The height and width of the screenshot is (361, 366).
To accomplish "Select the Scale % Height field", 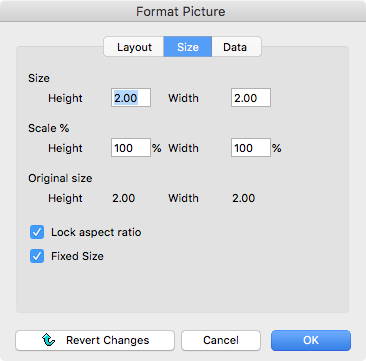I will [x=131, y=148].
